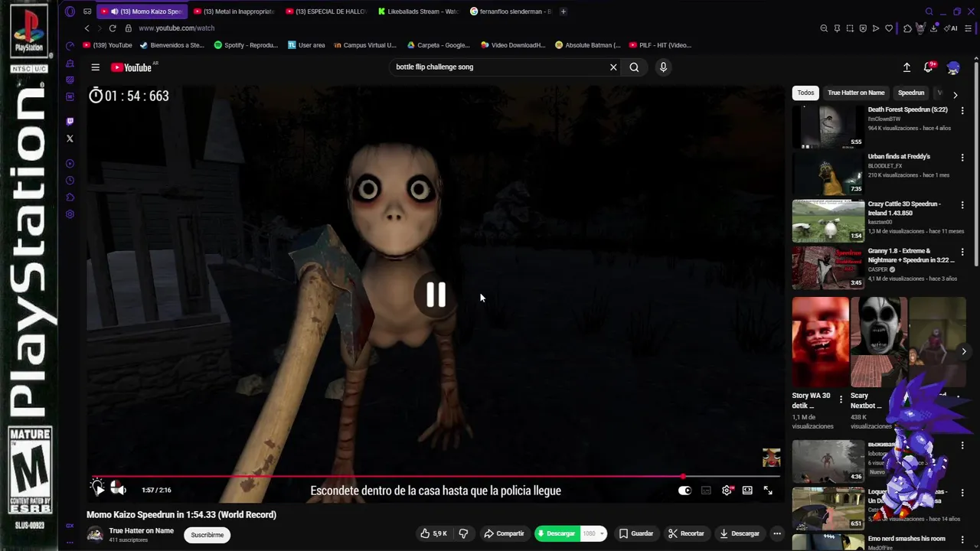Click the red scrubber handle of progress bar

click(x=683, y=476)
